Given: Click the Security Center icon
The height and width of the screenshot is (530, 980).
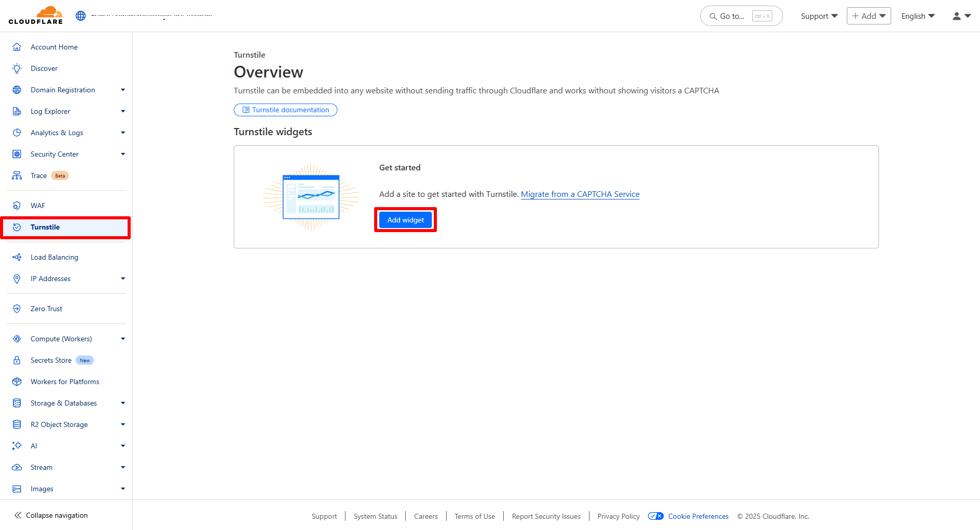Looking at the screenshot, I should click(x=17, y=154).
